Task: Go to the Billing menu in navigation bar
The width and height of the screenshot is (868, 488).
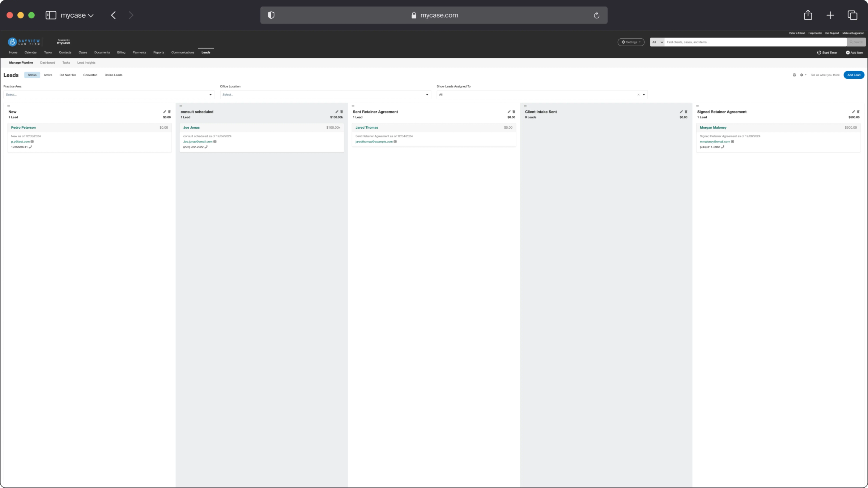Action: pos(121,52)
